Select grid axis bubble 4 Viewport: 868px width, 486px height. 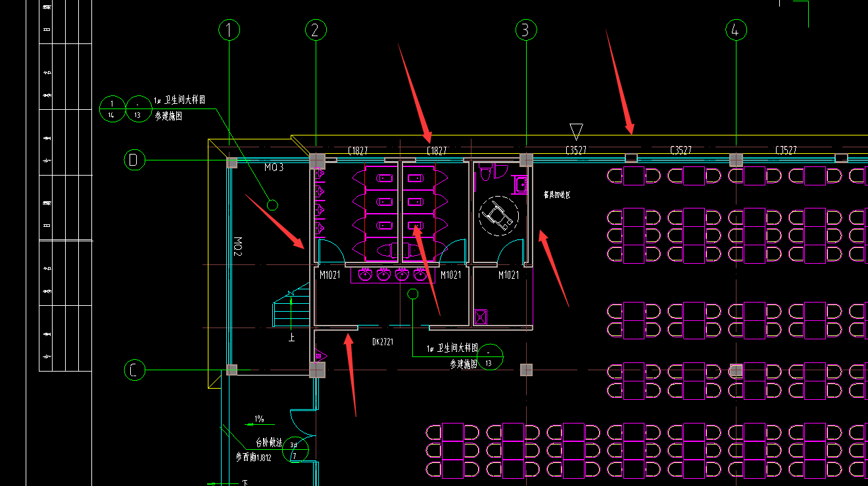736,30
